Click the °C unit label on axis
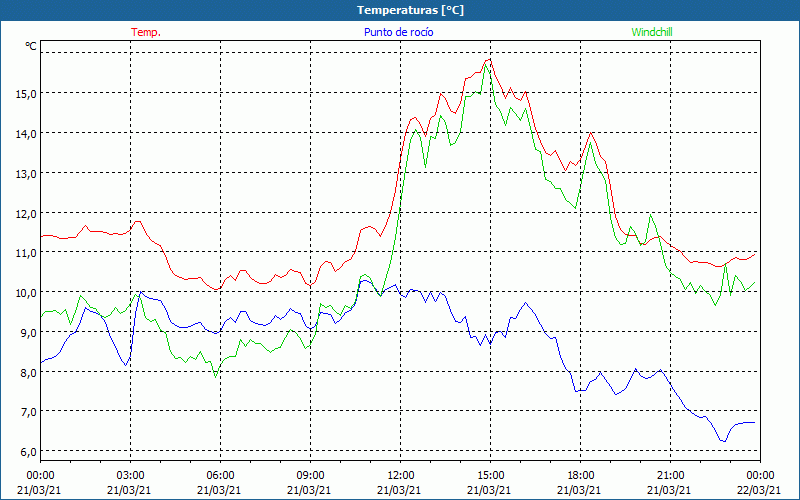 coord(31,46)
